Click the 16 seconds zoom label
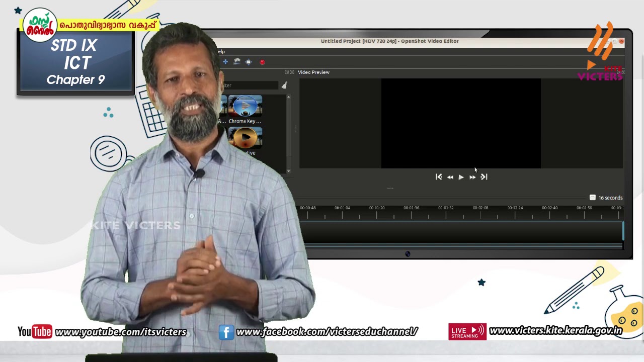644x362 pixels. tap(610, 198)
